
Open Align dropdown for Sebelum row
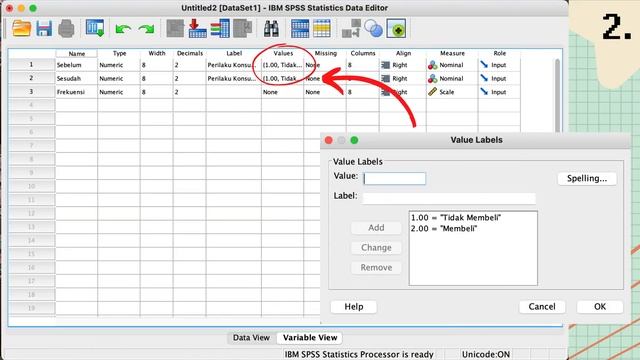(x=402, y=65)
